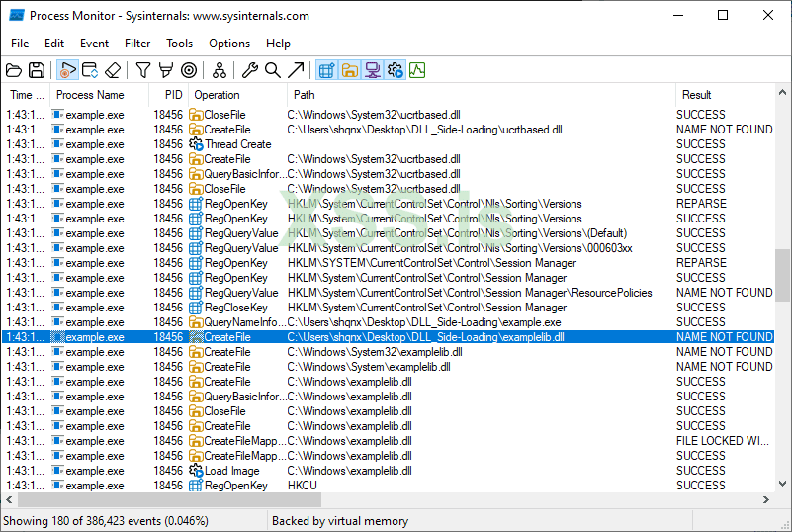Image resolution: width=792 pixels, height=532 pixels.
Task: Select the System32\examplelib.dll CreateFile row
Action: tap(388, 352)
